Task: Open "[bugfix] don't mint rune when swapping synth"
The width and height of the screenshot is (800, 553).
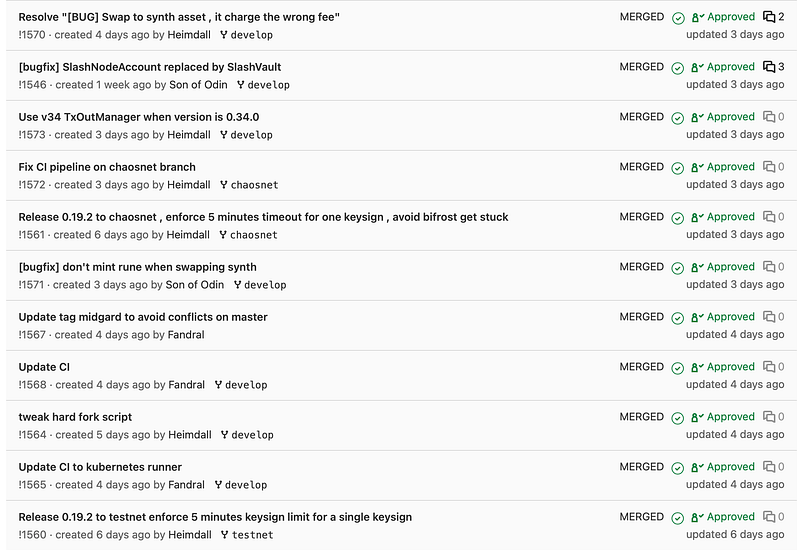Action: (138, 267)
